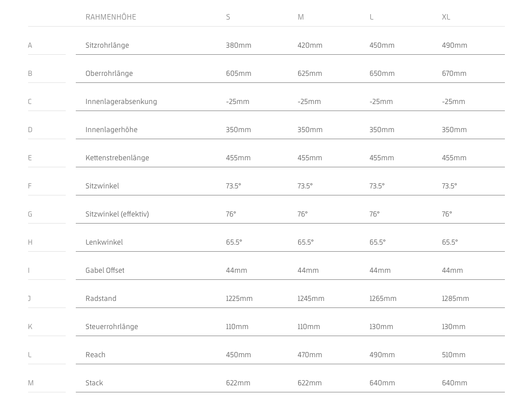This screenshot has height=416, width=532.
Task: Select the XL size column header
Action: coord(446,17)
